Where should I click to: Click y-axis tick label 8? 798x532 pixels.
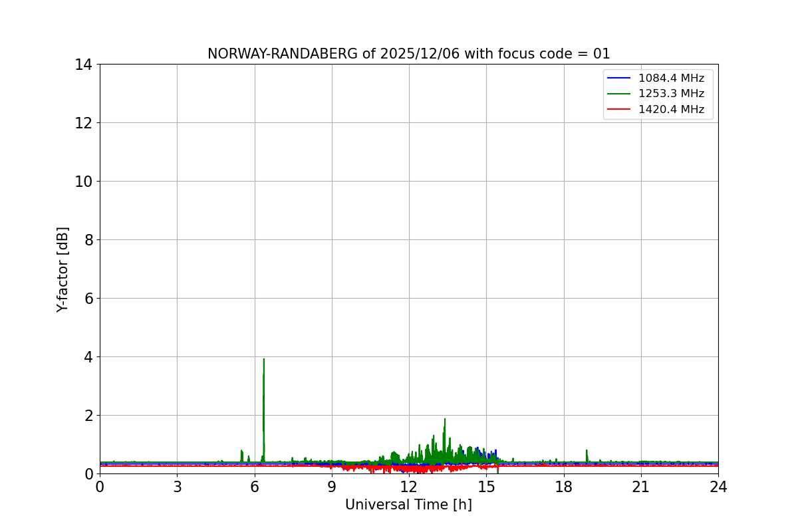[88, 240]
